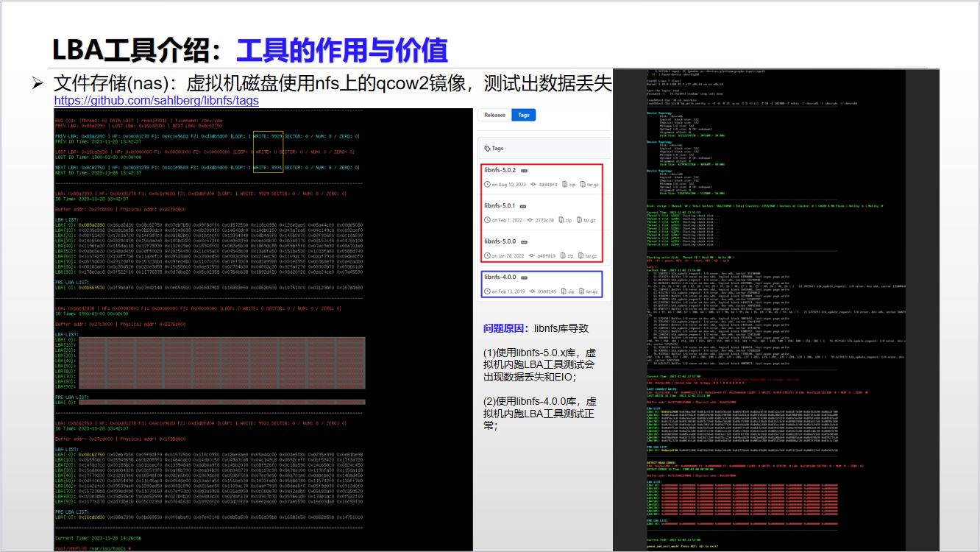This screenshot has height=552, width=980.
Task: Download tar.gz for libnfs-4.0.0
Action: click(x=589, y=291)
